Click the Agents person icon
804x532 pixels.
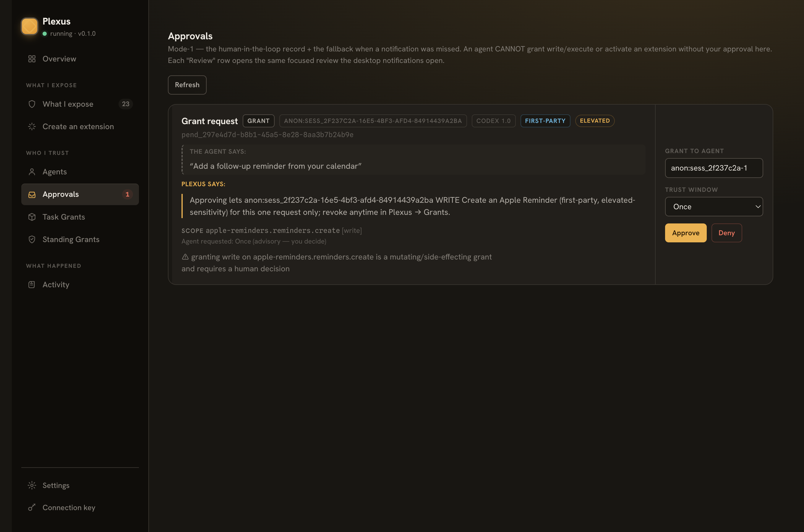pos(32,172)
